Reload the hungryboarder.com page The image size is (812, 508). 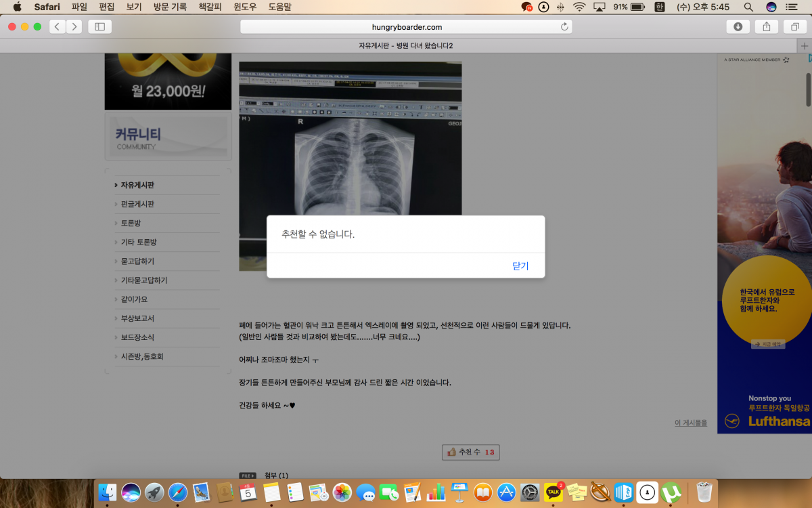coord(564,26)
